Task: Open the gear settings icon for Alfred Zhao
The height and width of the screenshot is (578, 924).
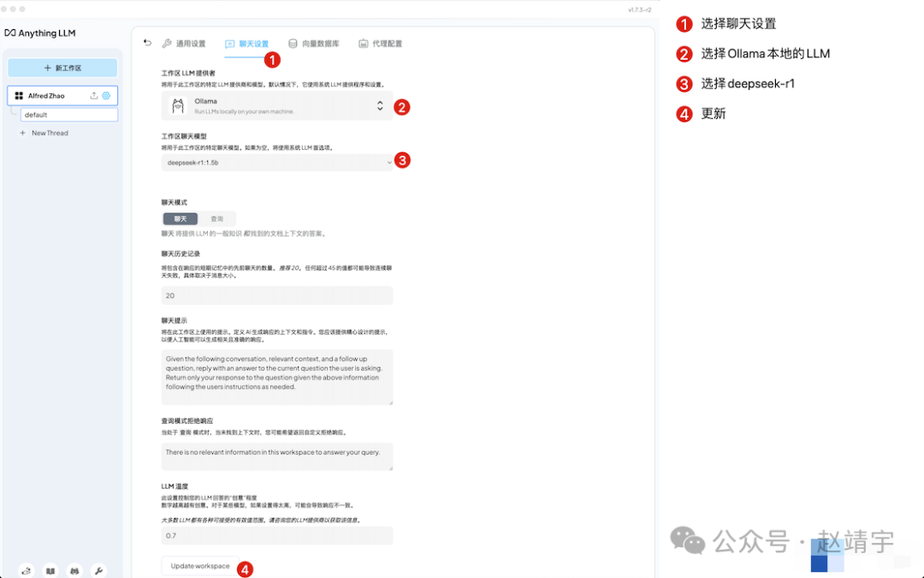Action: click(x=106, y=96)
